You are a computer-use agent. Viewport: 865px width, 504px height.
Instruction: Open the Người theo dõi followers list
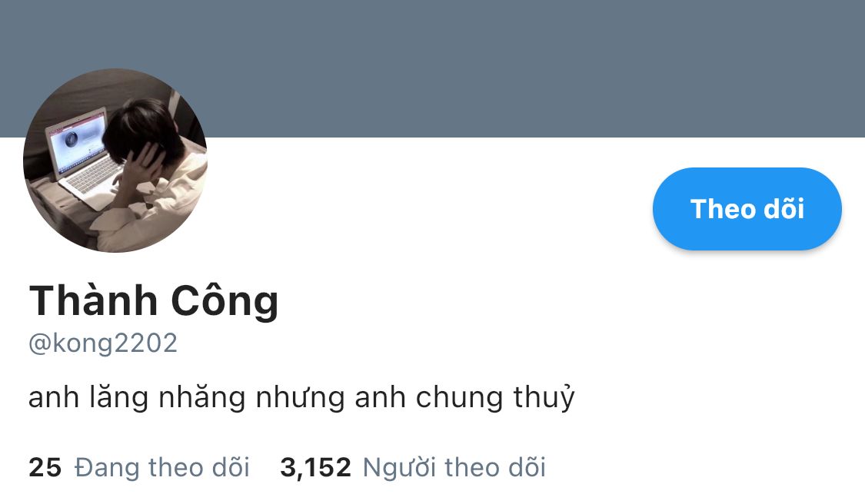pyautogui.click(x=454, y=468)
